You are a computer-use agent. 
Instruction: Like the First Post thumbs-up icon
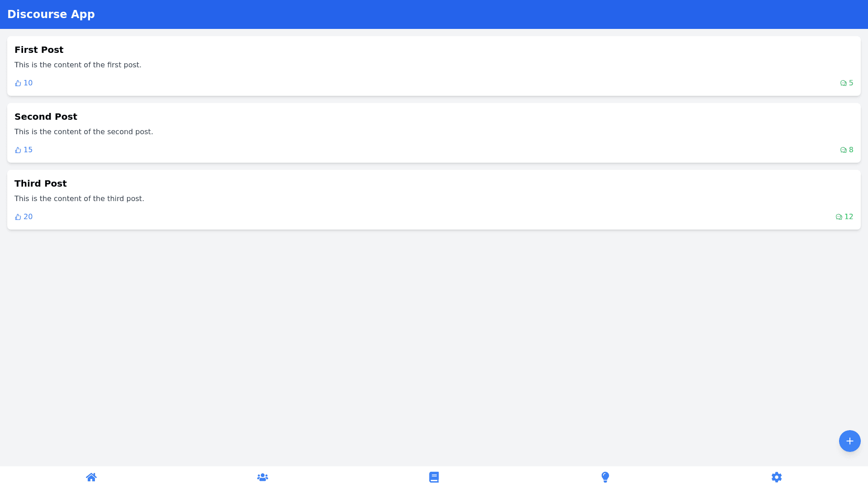pyautogui.click(x=18, y=83)
